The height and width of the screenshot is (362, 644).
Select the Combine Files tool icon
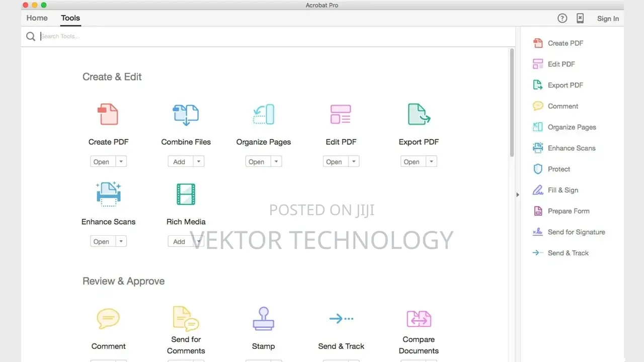(186, 115)
